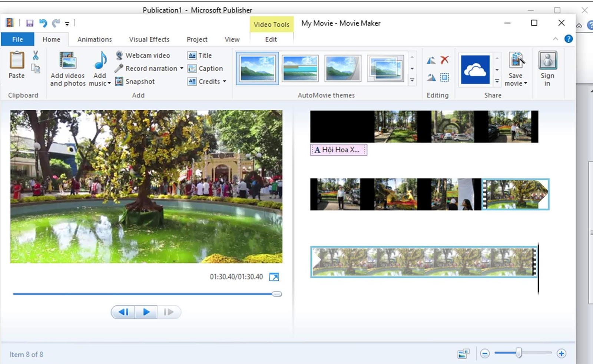
Task: Switch to the Home tab
Action: [x=51, y=39]
